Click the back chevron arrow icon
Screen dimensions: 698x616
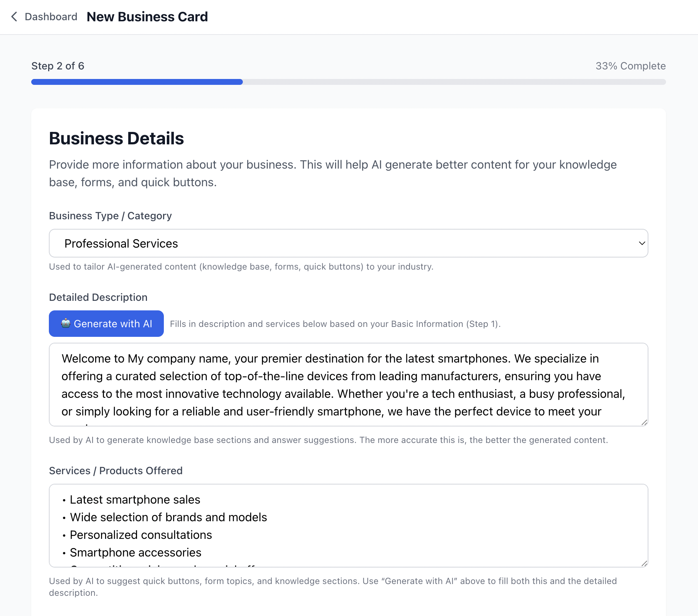coord(14,17)
